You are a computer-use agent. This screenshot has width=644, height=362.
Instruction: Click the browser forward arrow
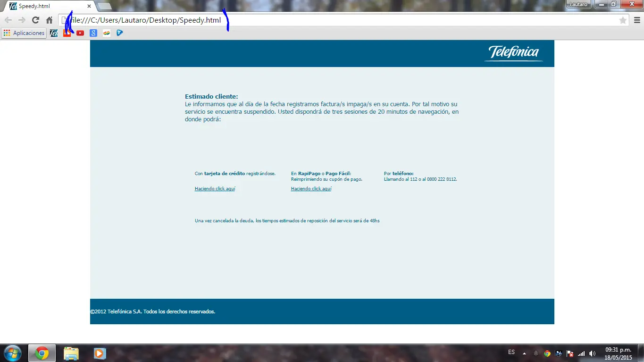[x=22, y=20]
